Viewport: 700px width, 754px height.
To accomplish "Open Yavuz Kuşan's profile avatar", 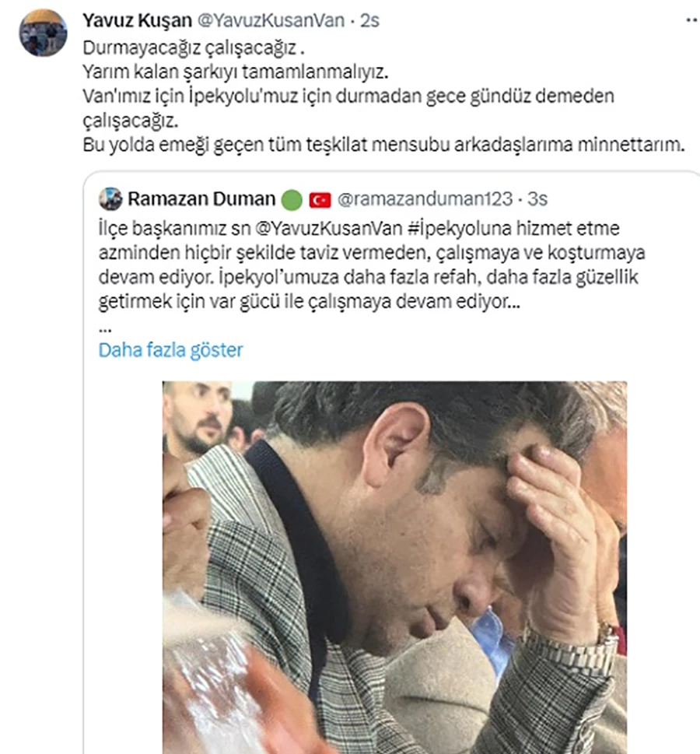I will (x=44, y=33).
